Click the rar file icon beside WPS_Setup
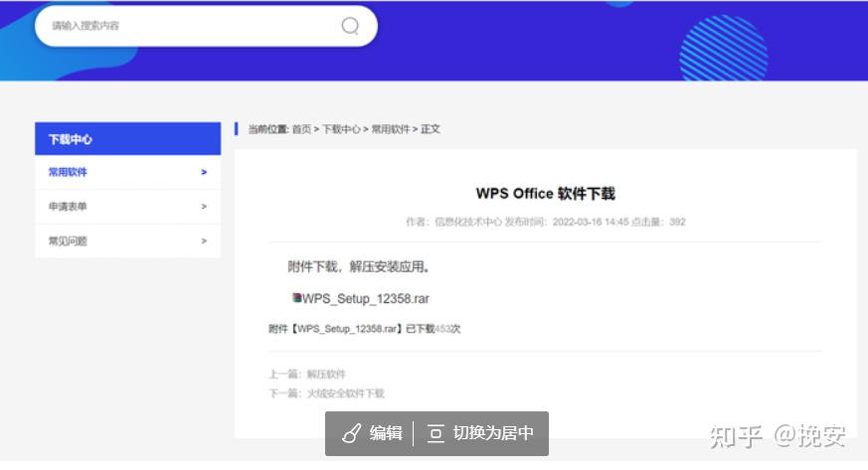868x470 pixels. pyautogui.click(x=296, y=297)
